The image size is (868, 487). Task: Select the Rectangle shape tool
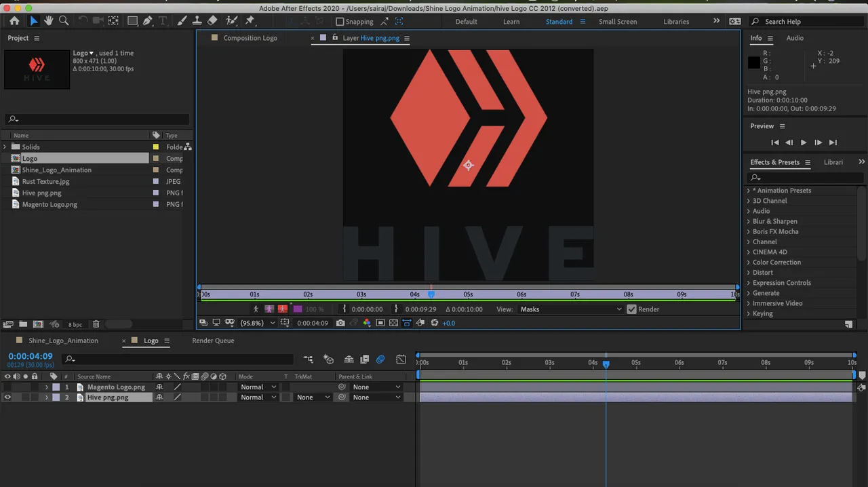(132, 21)
